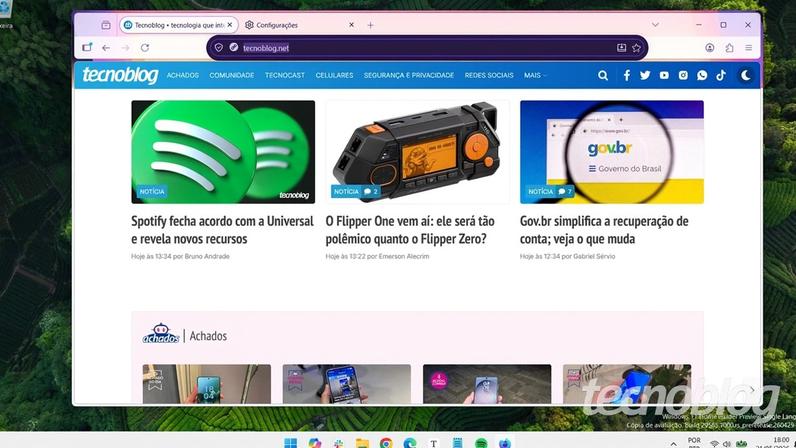The height and width of the screenshot is (448, 796).
Task: Go back with the back arrow
Action: [106, 48]
